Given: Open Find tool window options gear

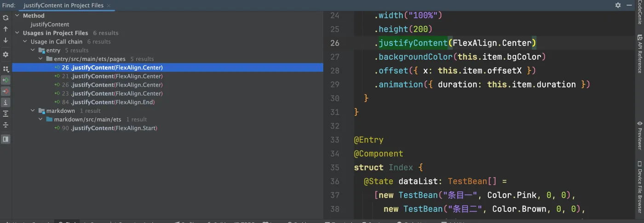Looking at the screenshot, I should point(618,5).
